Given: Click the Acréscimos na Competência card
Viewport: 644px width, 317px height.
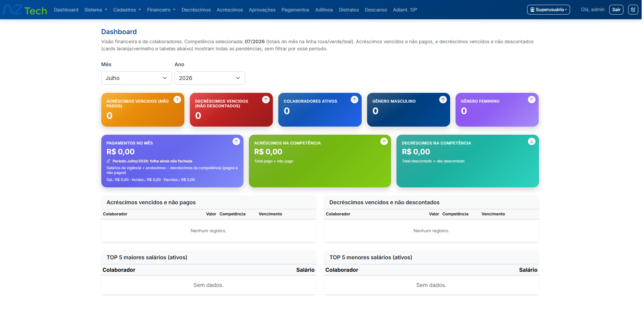Looking at the screenshot, I should (x=320, y=161).
